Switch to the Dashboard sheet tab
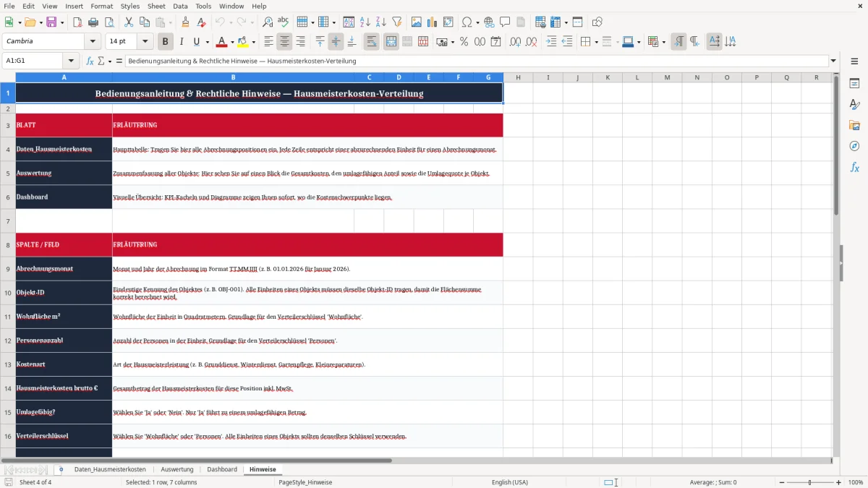The height and width of the screenshot is (488, 868). click(222, 469)
